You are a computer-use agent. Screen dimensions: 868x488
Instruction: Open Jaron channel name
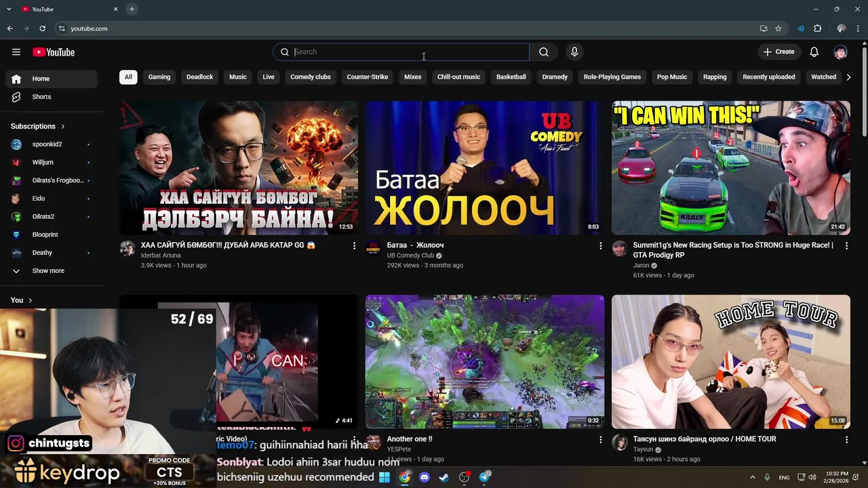click(641, 266)
